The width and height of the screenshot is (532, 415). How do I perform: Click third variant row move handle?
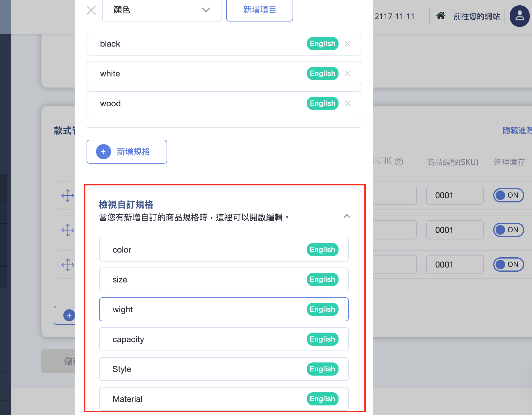pyautogui.click(x=68, y=265)
